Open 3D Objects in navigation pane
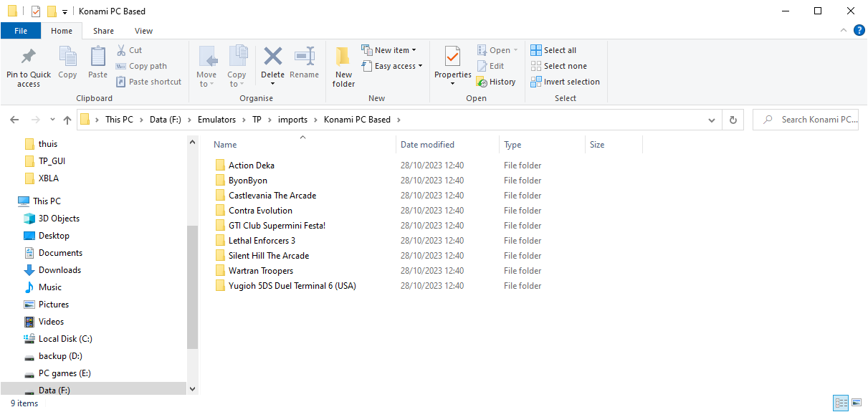The height and width of the screenshot is (412, 868). (x=59, y=219)
